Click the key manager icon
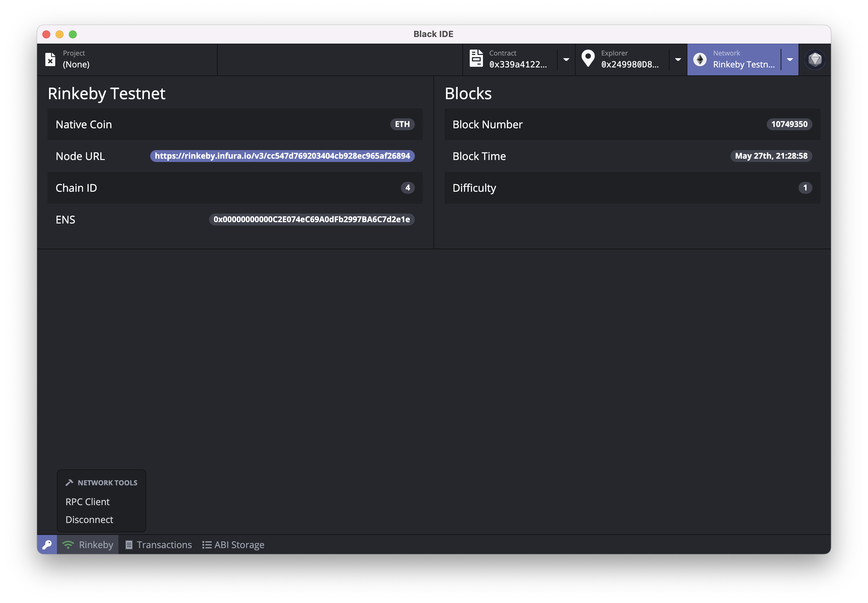Screen dimensions: 868x603 47,544
